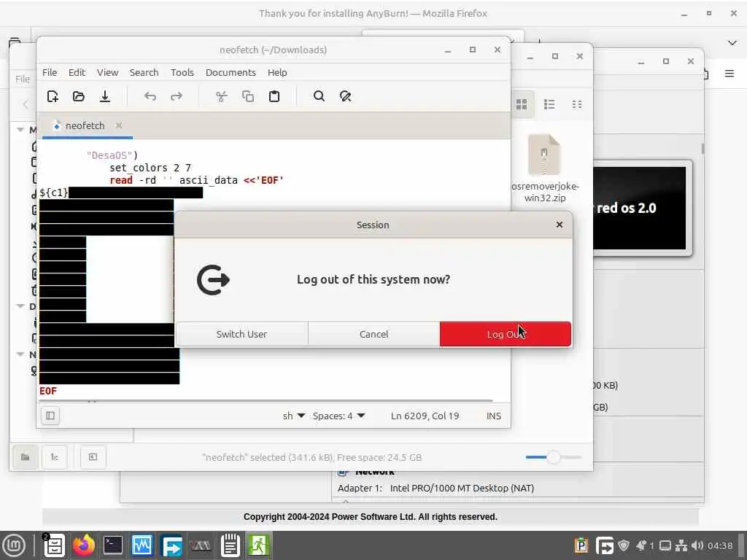Open a file using the folder toolbar icon

click(x=79, y=96)
